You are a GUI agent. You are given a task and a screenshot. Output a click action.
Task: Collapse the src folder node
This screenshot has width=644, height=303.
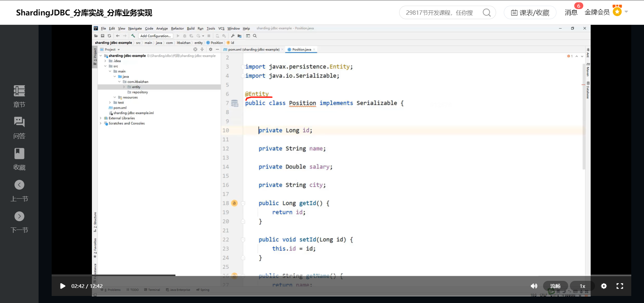tap(105, 66)
